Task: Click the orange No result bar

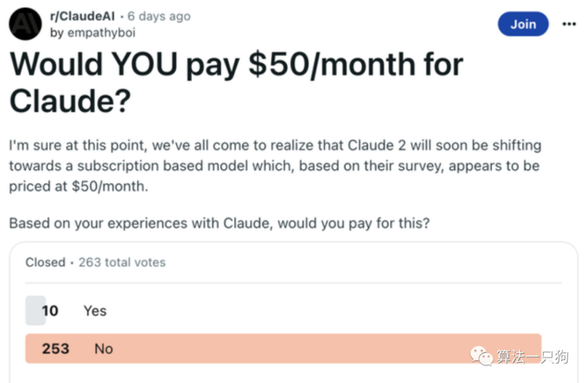Action: click(282, 348)
